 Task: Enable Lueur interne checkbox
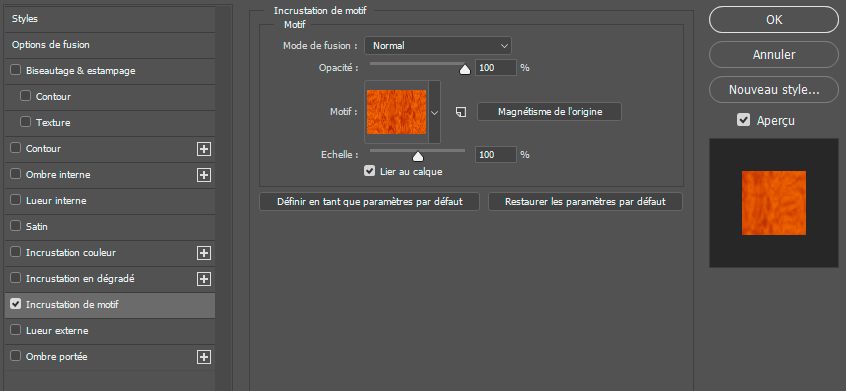pos(15,200)
